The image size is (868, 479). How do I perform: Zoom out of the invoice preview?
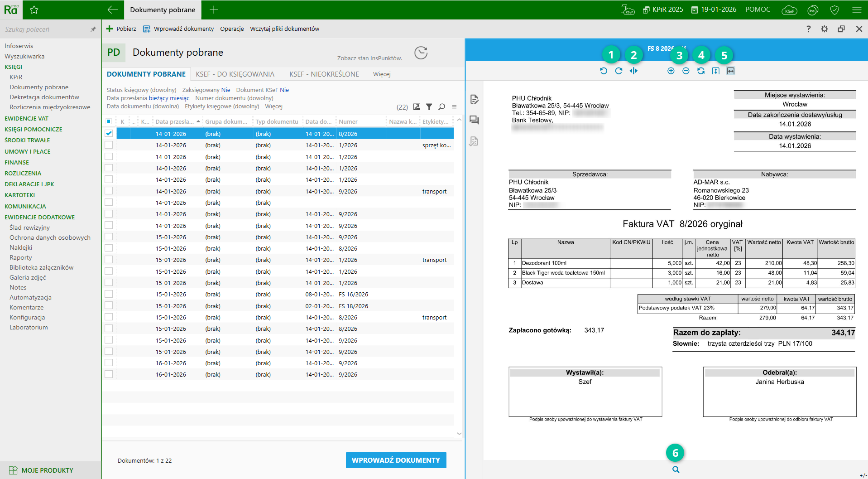coord(686,71)
